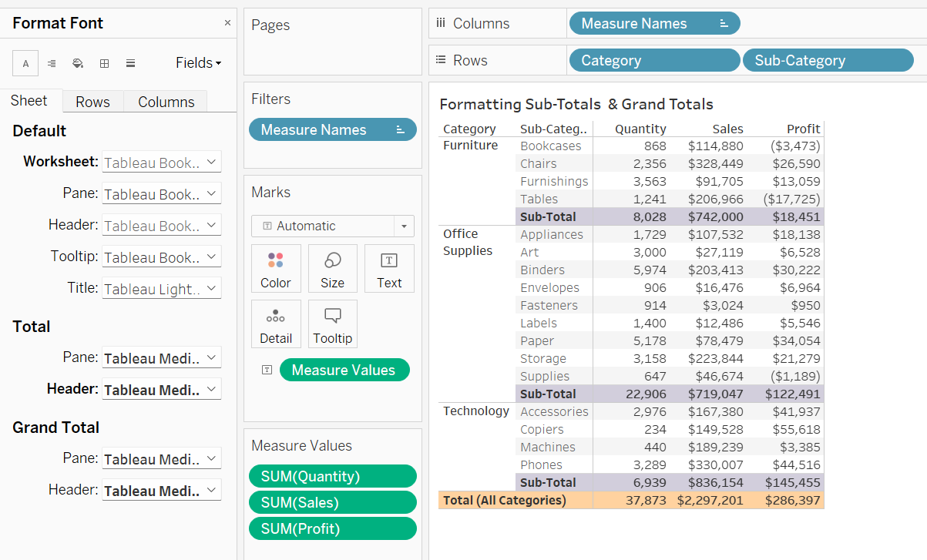
Task: Select the Font format icon
Action: click(x=25, y=63)
